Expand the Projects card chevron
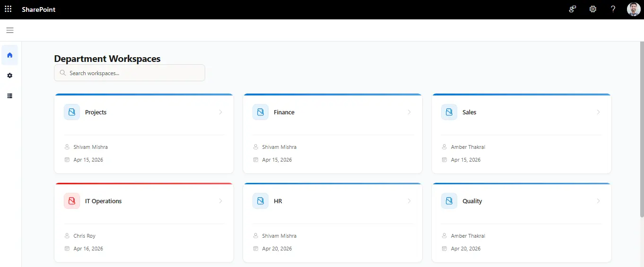The image size is (644, 267). pyautogui.click(x=221, y=112)
